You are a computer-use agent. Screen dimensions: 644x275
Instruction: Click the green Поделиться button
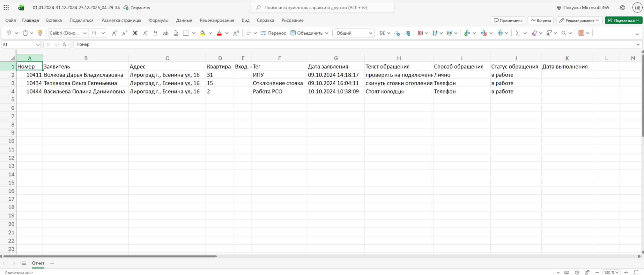pos(623,20)
